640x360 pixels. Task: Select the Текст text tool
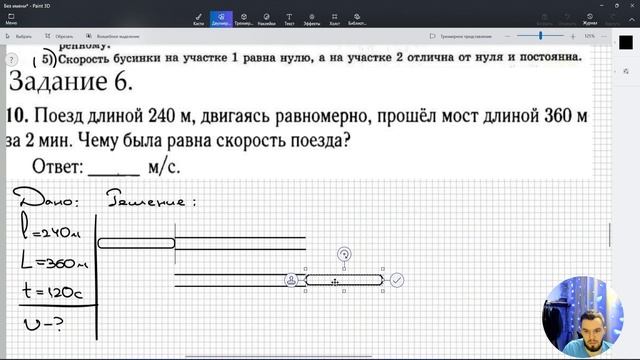pos(289,19)
